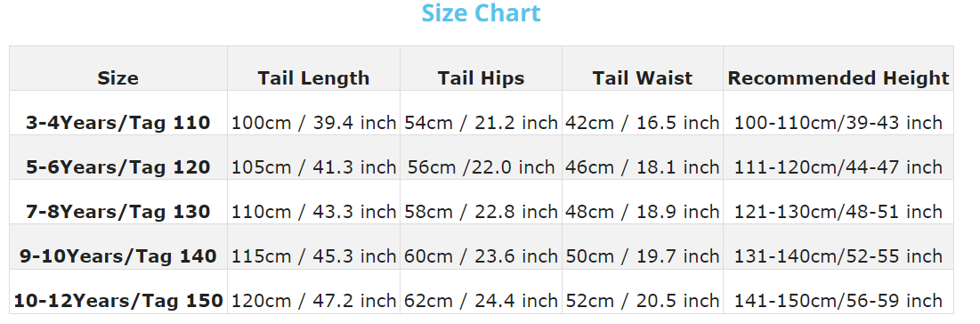The image size is (980, 324).
Task: Click the Tail Hips column header
Action: (x=481, y=78)
